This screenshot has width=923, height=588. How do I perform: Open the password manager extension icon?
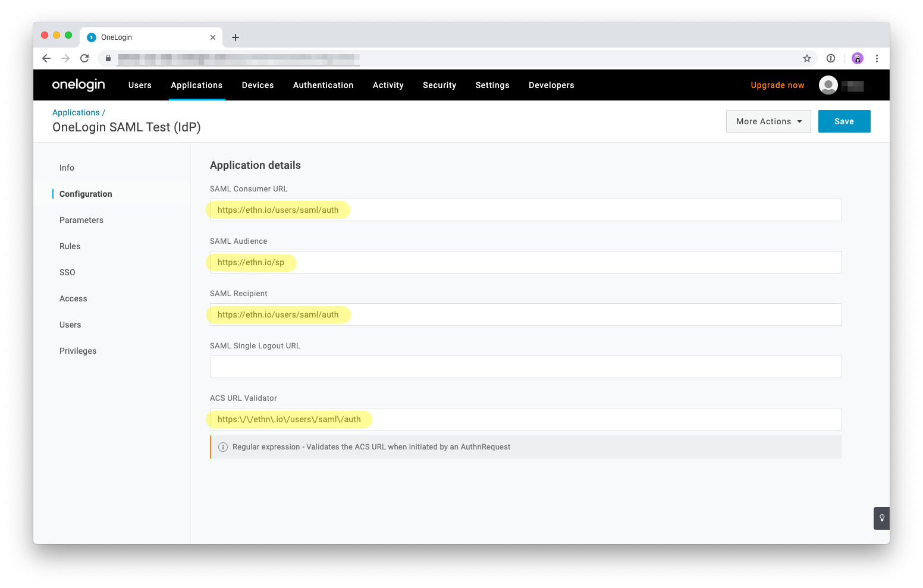click(831, 58)
